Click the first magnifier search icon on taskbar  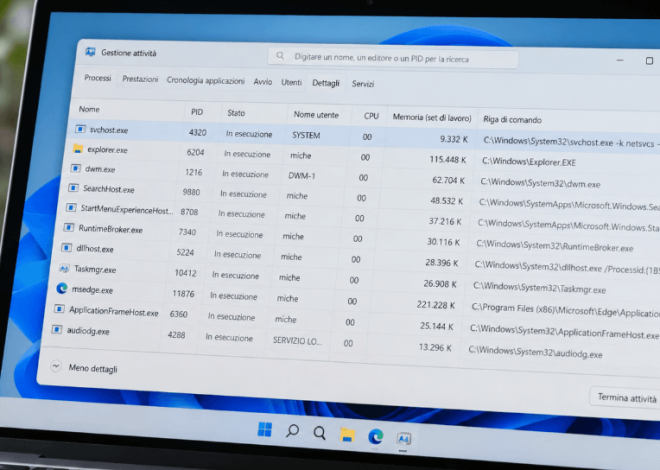(292, 431)
